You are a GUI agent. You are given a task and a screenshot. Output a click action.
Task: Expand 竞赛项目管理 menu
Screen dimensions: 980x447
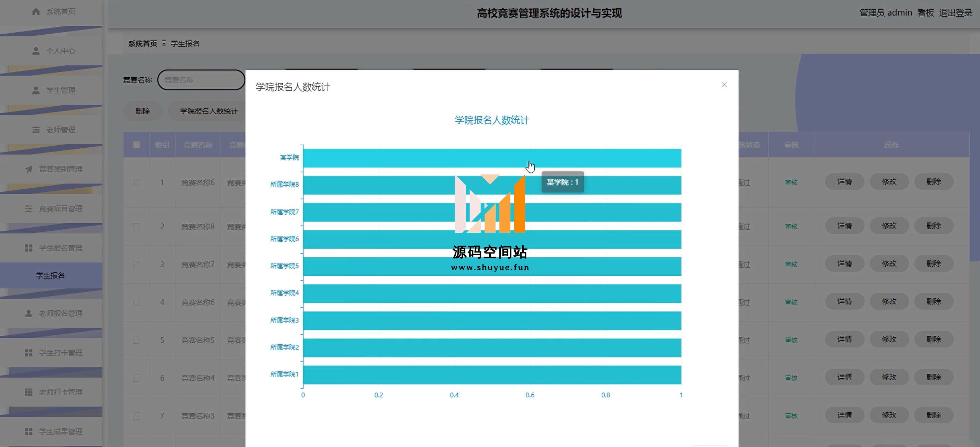click(x=51, y=208)
